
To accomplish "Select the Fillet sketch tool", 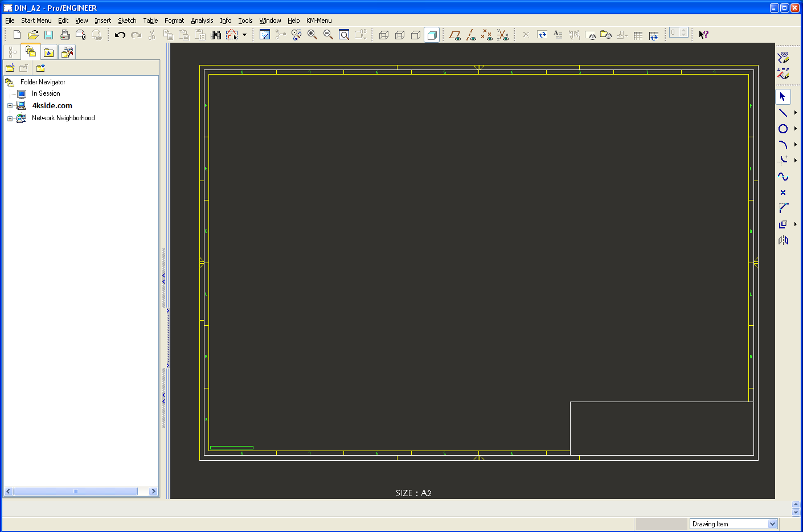I will 783,161.
